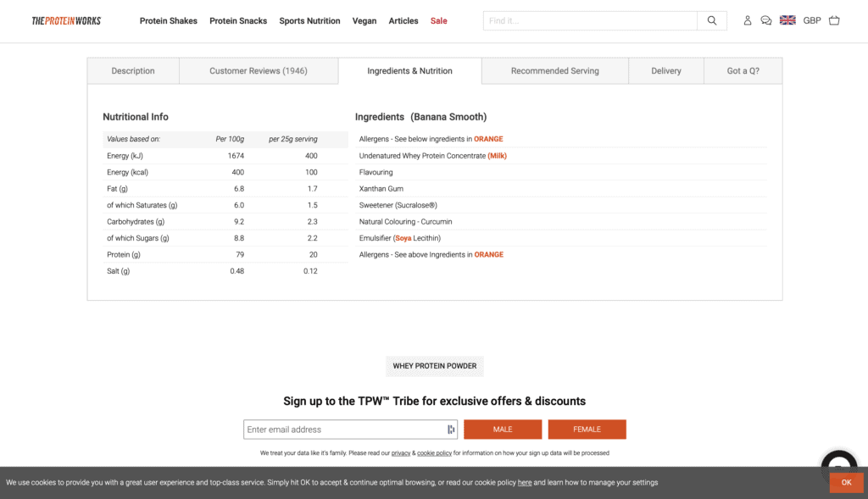Open Protein Shakes menu

click(169, 21)
